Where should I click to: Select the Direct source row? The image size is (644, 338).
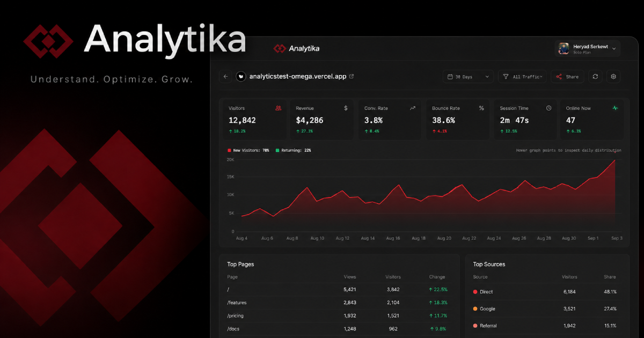point(546,292)
